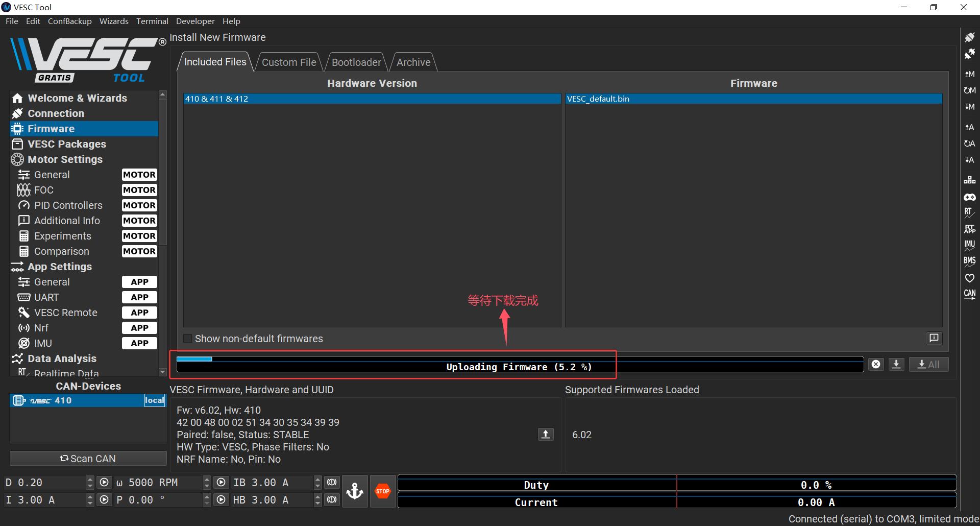
Task: Toggle IMU data streaming icon
Action: (x=969, y=246)
